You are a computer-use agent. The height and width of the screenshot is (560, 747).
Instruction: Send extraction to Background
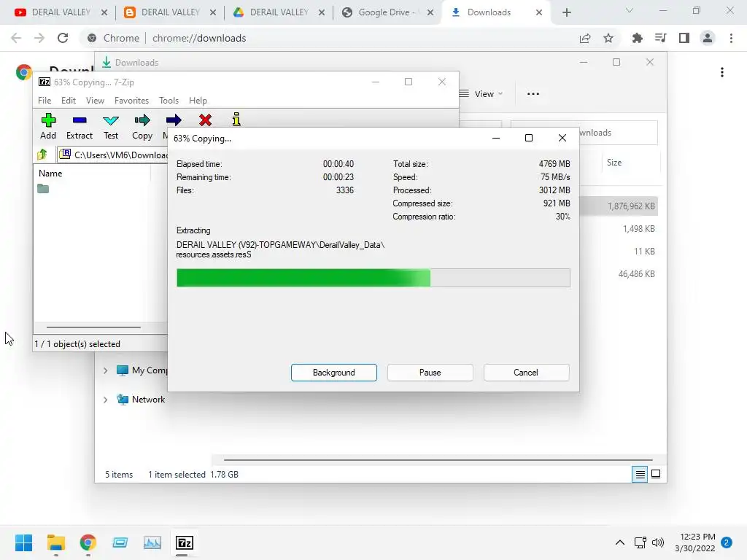(334, 373)
